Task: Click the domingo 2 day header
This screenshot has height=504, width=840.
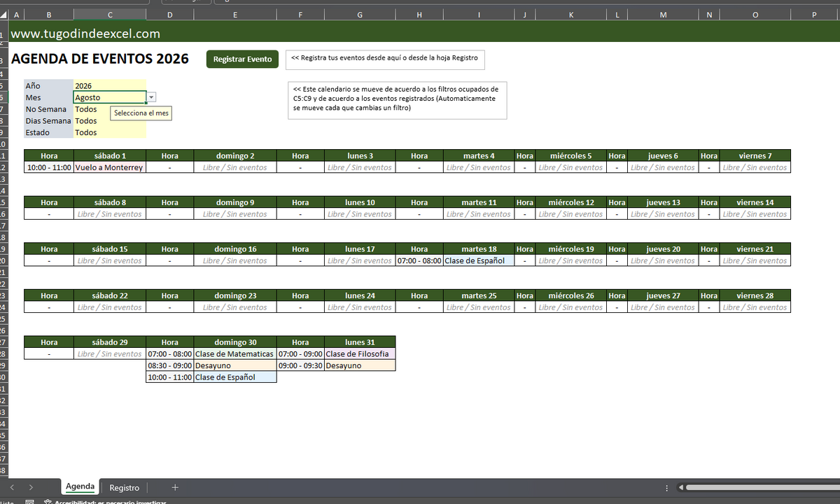Action: click(234, 155)
